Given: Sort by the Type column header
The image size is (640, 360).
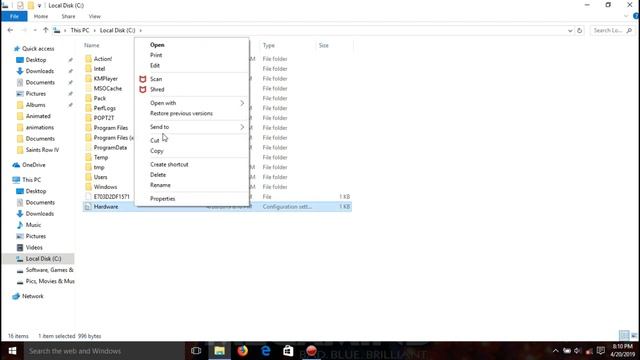Looking at the screenshot, I should 269,45.
